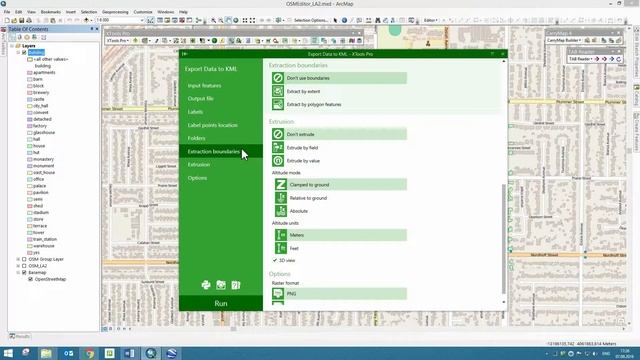Click the Save icon in ArcMap toolbar
This screenshot has width=640, height=360.
point(22,20)
